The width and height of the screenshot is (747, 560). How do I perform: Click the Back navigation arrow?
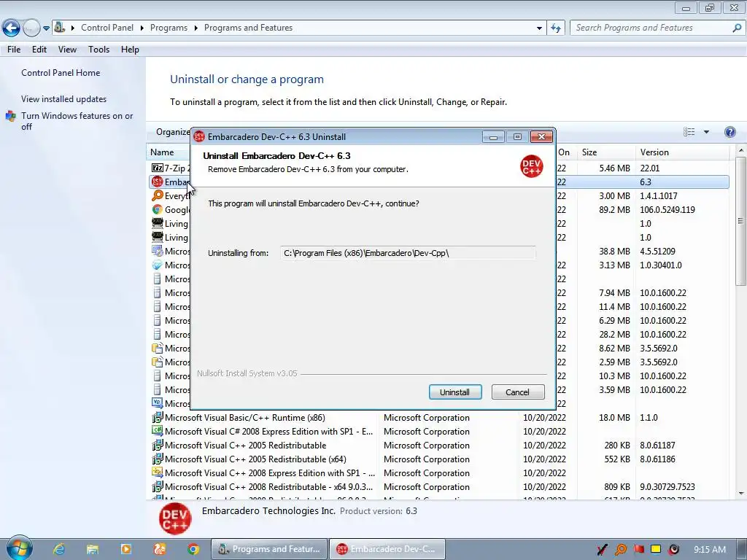point(11,28)
